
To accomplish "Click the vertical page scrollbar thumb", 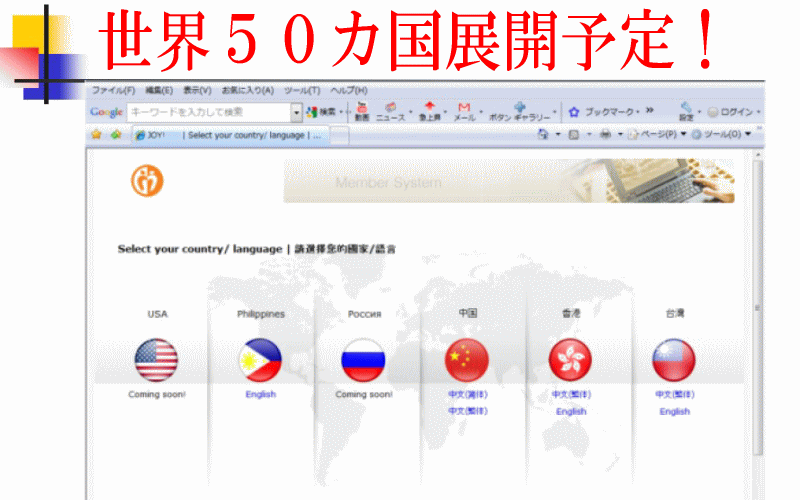I will click(x=758, y=308).
